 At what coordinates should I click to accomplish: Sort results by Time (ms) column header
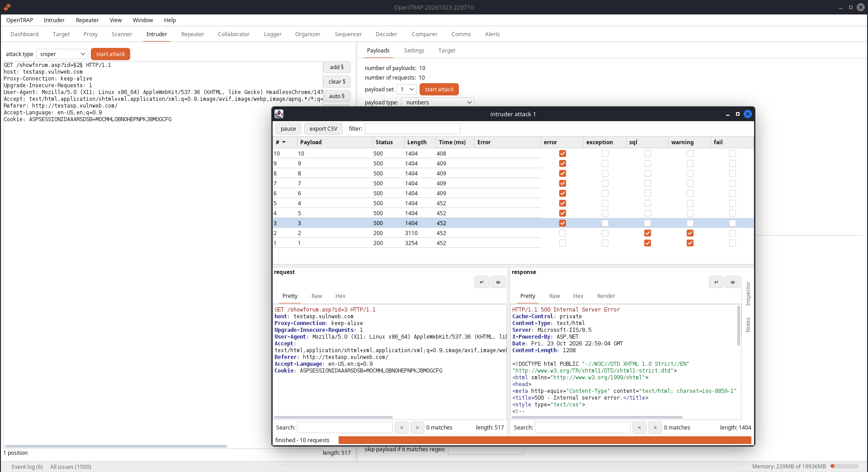[455, 142]
